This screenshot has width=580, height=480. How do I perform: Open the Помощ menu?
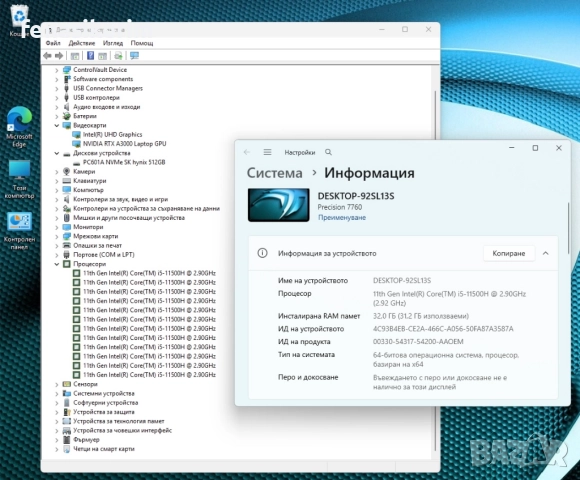pyautogui.click(x=142, y=43)
